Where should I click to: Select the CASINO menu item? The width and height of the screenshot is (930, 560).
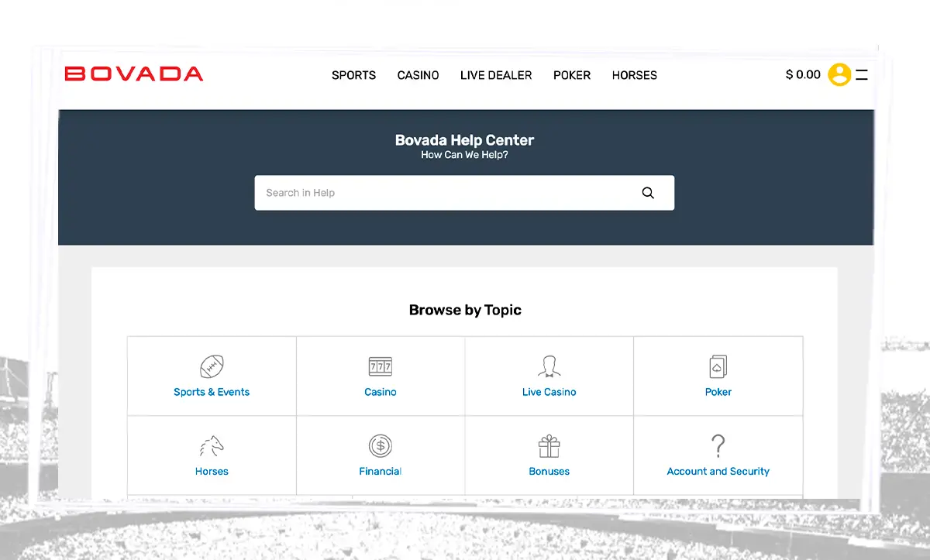418,75
